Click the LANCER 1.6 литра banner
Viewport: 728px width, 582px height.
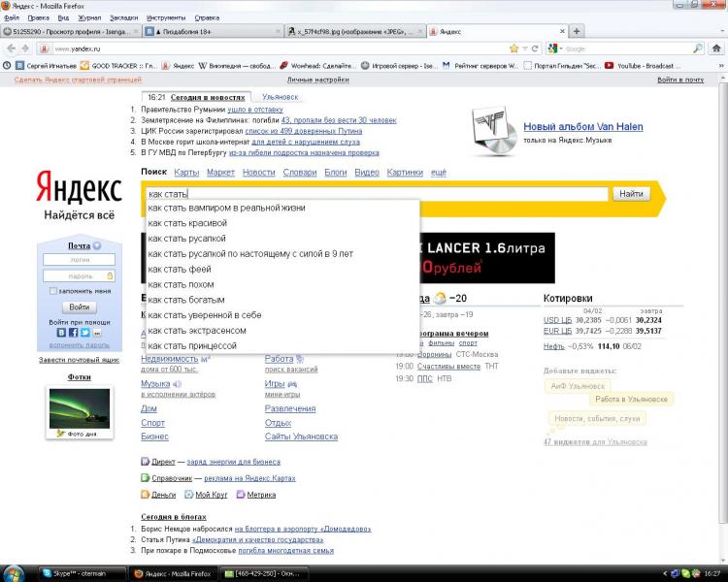coord(486,258)
